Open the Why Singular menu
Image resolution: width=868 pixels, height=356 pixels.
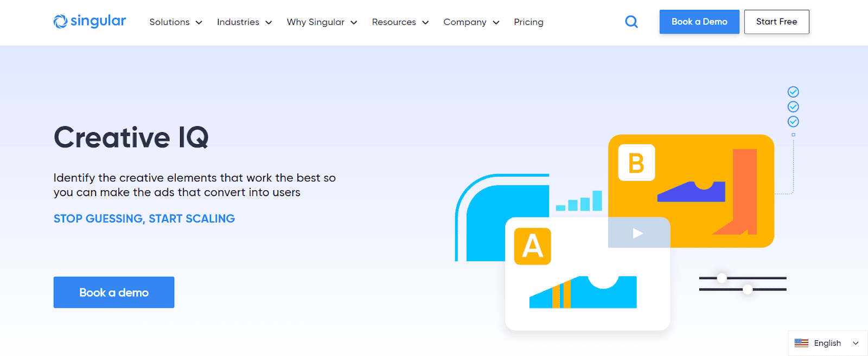tap(321, 22)
